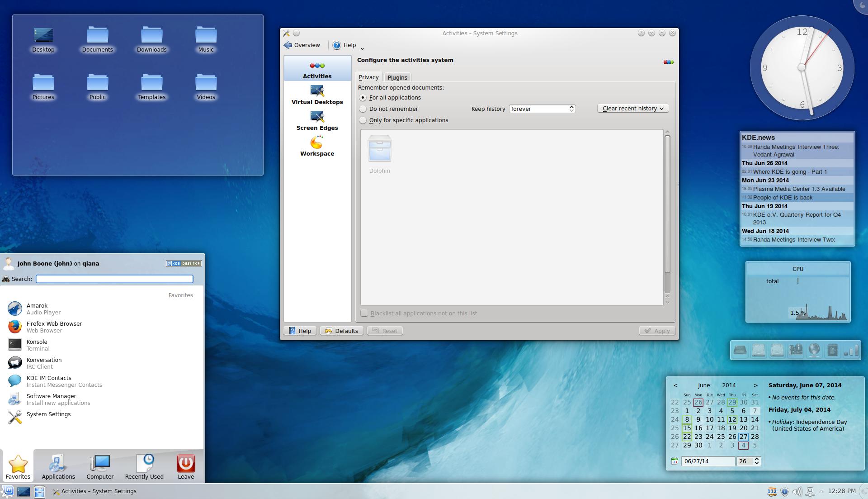Open the Favorites tab in launcher menu
The width and height of the screenshot is (868, 499).
tap(18, 466)
